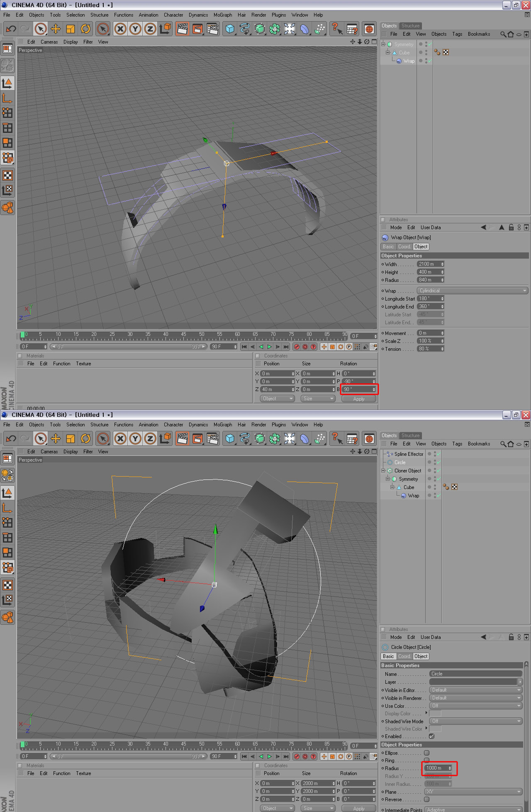Open Shaded Wire Mode dropdown

pos(476,721)
